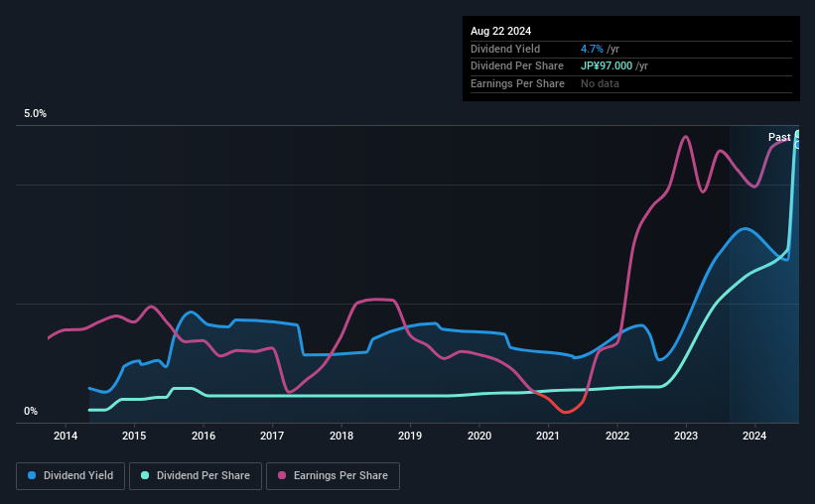Click the pink Earnings Per Share legend dot
The width and height of the screenshot is (815, 504).
[x=282, y=476]
